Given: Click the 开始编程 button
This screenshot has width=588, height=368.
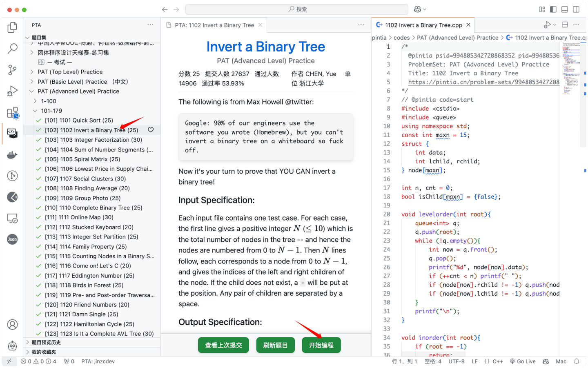Looking at the screenshot, I should coord(321,345).
